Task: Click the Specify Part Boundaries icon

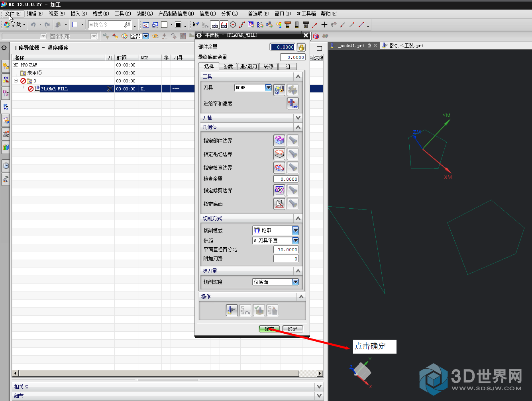Action: point(279,141)
